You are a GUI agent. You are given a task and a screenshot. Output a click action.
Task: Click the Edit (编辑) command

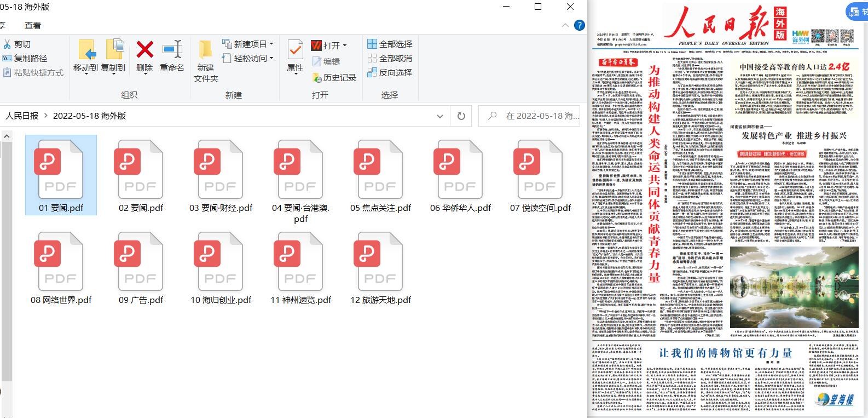pos(326,61)
